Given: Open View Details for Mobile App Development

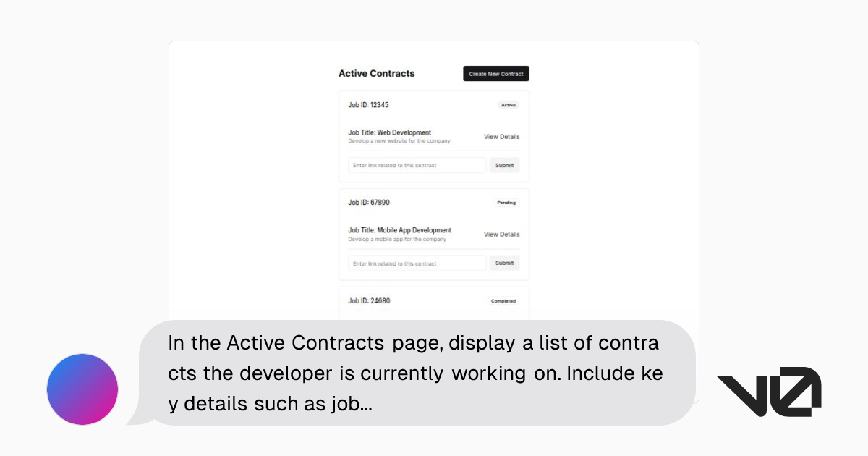Looking at the screenshot, I should (x=502, y=234).
